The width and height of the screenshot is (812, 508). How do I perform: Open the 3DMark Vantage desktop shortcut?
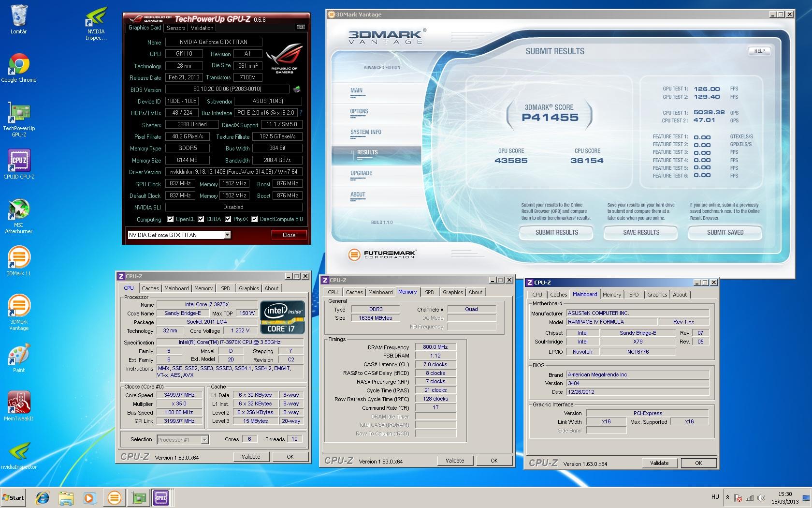(19, 313)
